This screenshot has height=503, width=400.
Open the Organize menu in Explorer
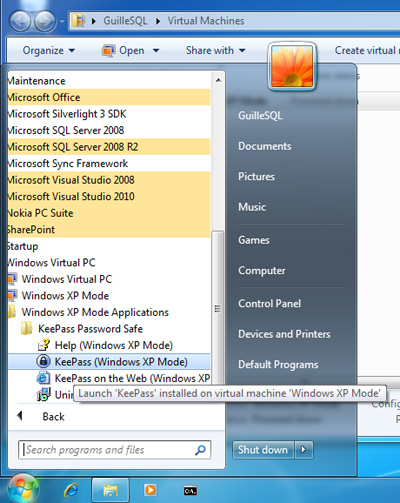[49, 50]
